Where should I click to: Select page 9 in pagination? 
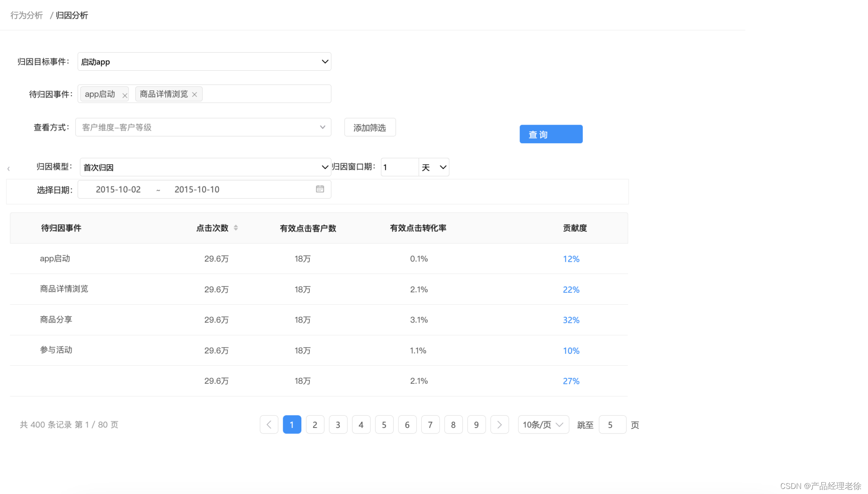(x=476, y=425)
